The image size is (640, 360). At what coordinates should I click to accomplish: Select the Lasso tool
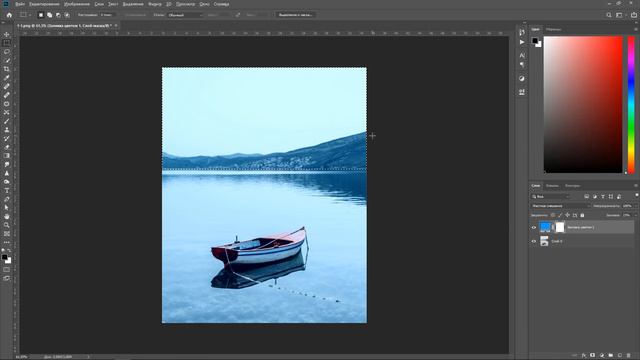(x=7, y=52)
